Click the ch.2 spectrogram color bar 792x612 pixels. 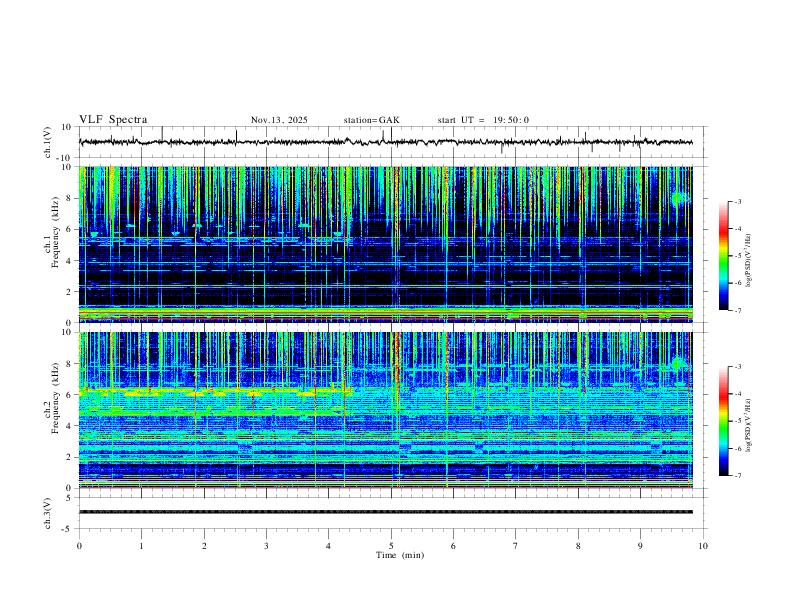724,421
